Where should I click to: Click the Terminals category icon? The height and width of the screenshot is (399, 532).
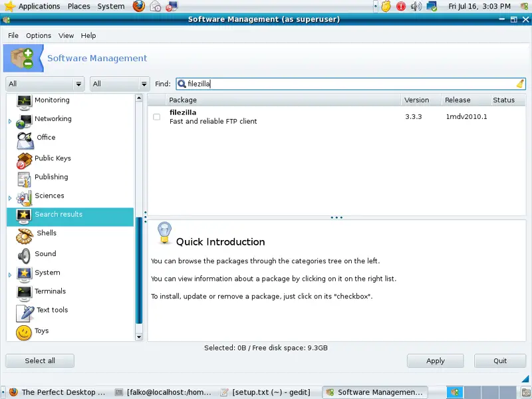coord(25,294)
